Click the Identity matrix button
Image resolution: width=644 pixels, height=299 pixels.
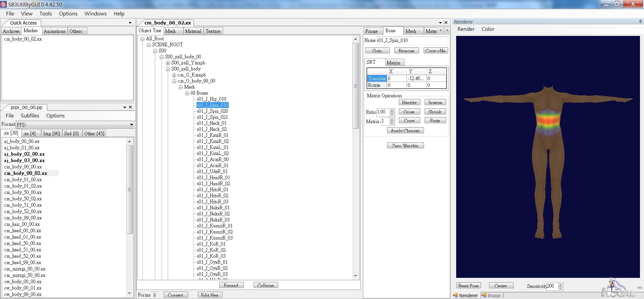click(409, 102)
